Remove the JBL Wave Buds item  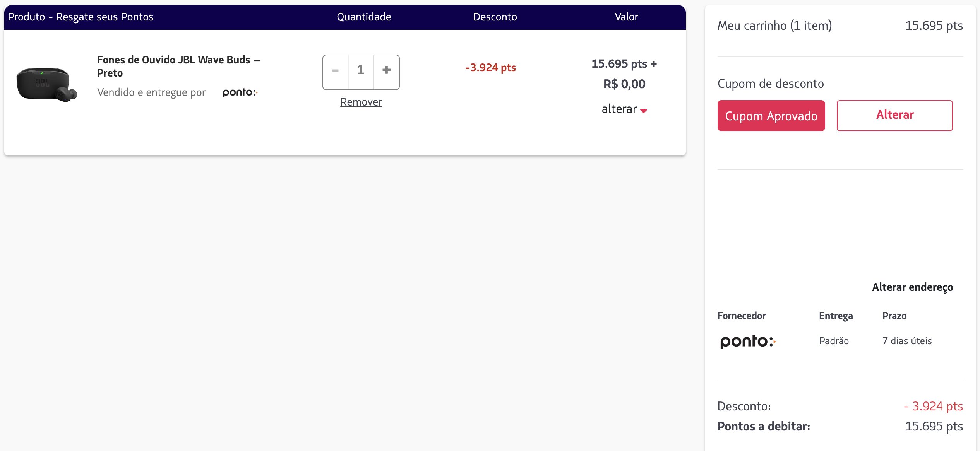(361, 102)
